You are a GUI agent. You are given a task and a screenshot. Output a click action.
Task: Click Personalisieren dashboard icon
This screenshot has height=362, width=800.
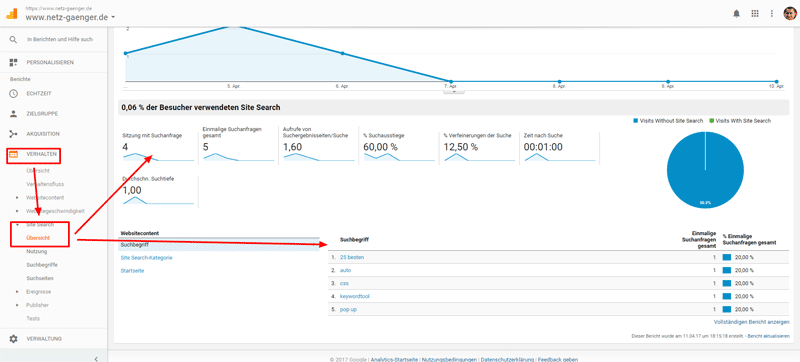14,62
